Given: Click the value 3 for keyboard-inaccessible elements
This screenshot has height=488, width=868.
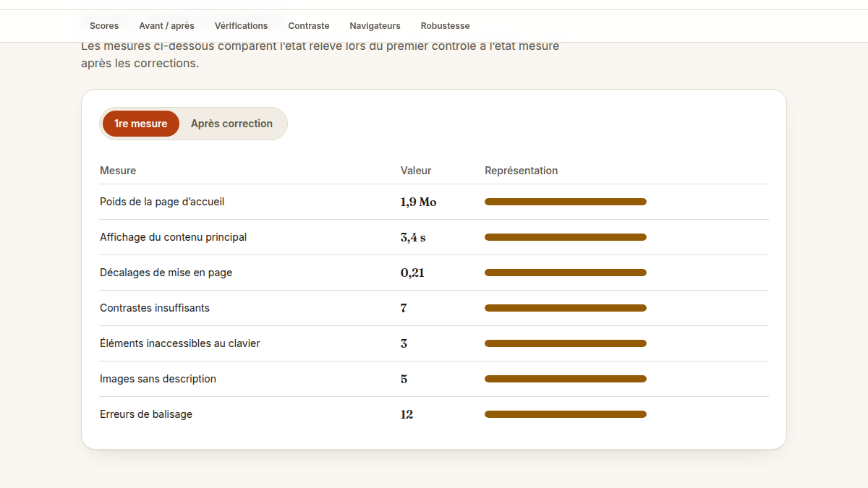Looking at the screenshot, I should click(404, 343).
